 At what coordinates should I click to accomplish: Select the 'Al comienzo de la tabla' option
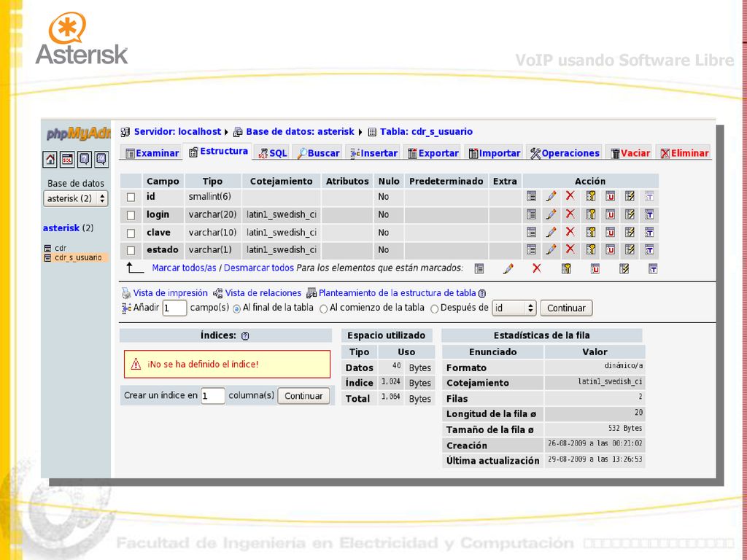323,309
